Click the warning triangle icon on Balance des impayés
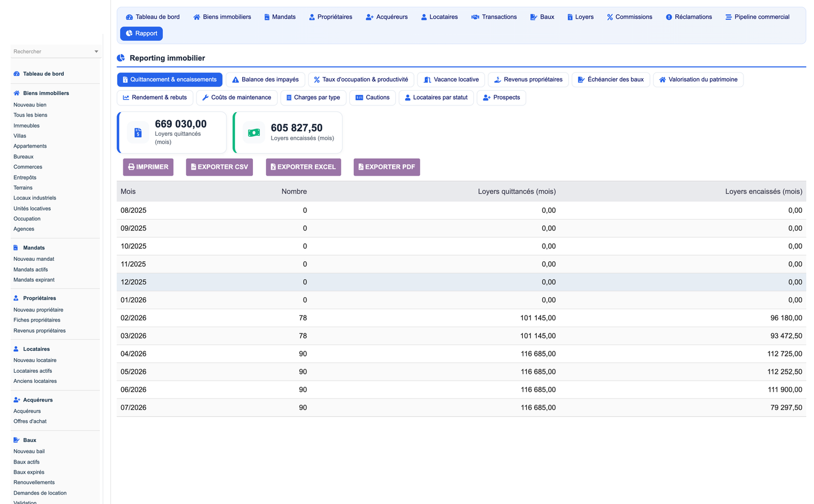Viewport: 814px width, 504px height. (235, 80)
